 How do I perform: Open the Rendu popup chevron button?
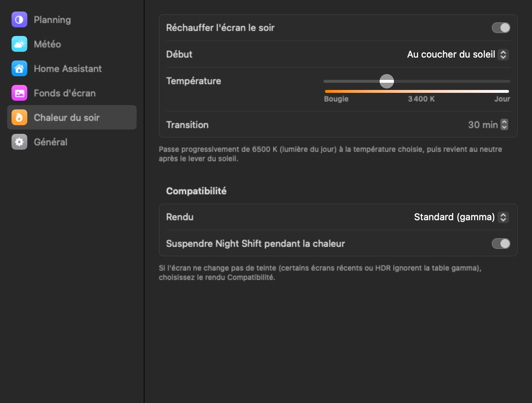[x=503, y=217]
